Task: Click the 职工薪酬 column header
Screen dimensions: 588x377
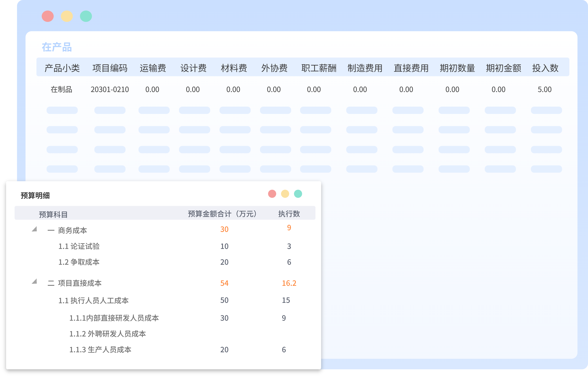Action: pos(319,68)
